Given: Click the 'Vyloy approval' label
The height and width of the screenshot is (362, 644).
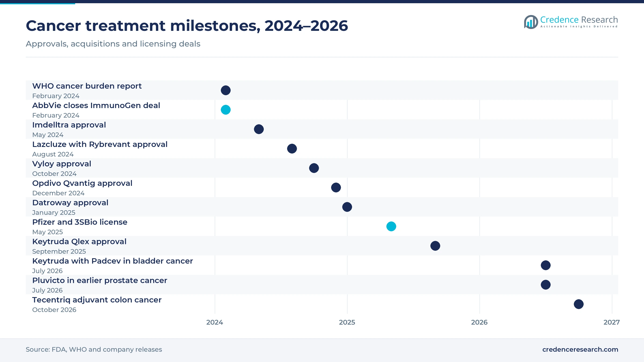Looking at the screenshot, I should coord(62,164).
